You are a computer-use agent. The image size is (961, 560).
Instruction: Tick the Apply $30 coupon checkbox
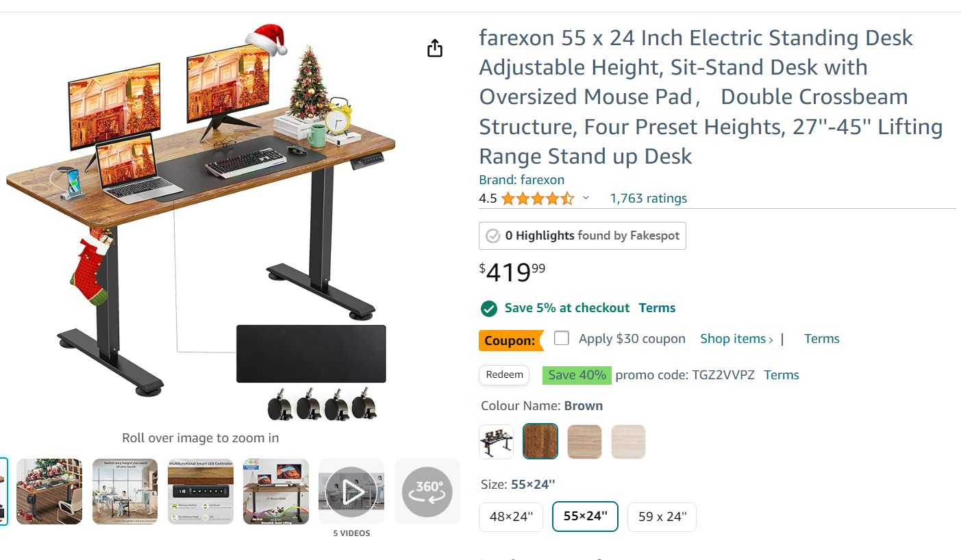[x=562, y=338]
